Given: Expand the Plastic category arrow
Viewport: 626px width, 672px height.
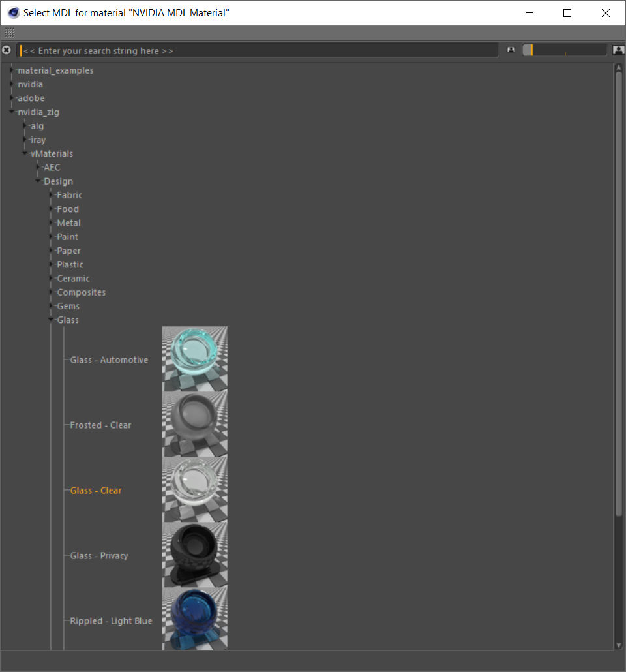Looking at the screenshot, I should (x=51, y=264).
